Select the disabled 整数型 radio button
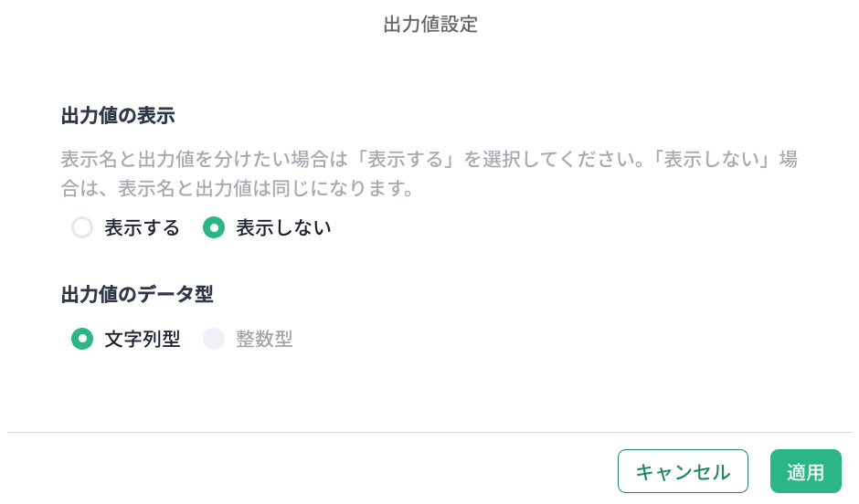 [x=214, y=340]
